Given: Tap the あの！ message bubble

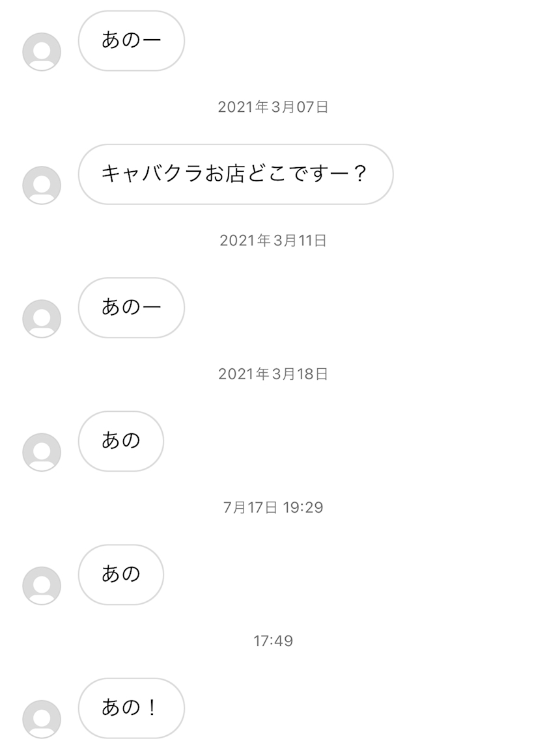Looking at the screenshot, I should [x=132, y=708].
